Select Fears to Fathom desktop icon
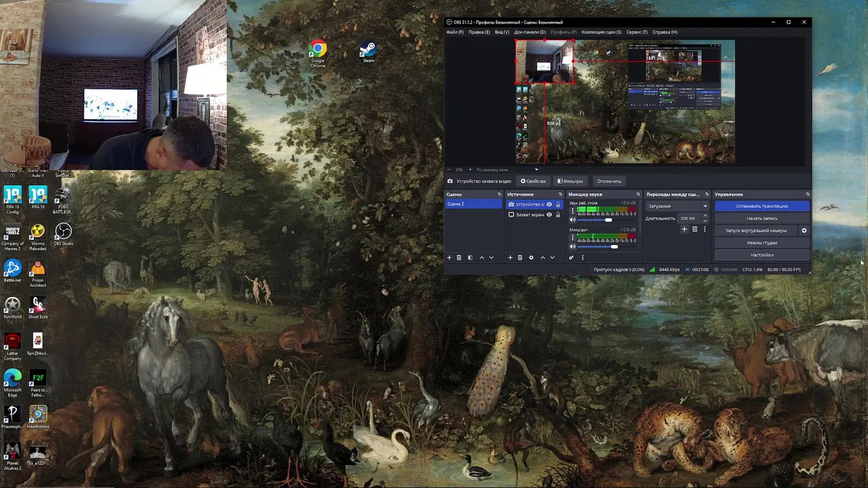 click(x=38, y=382)
